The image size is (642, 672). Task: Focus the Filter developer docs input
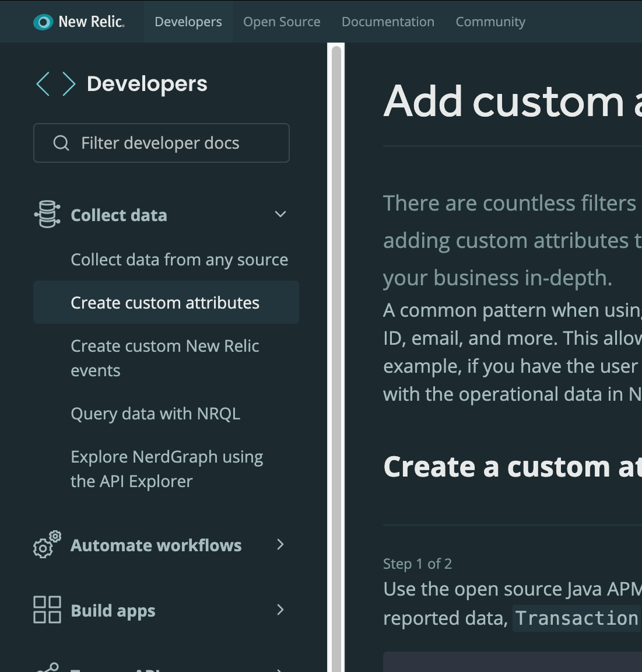coord(162,143)
